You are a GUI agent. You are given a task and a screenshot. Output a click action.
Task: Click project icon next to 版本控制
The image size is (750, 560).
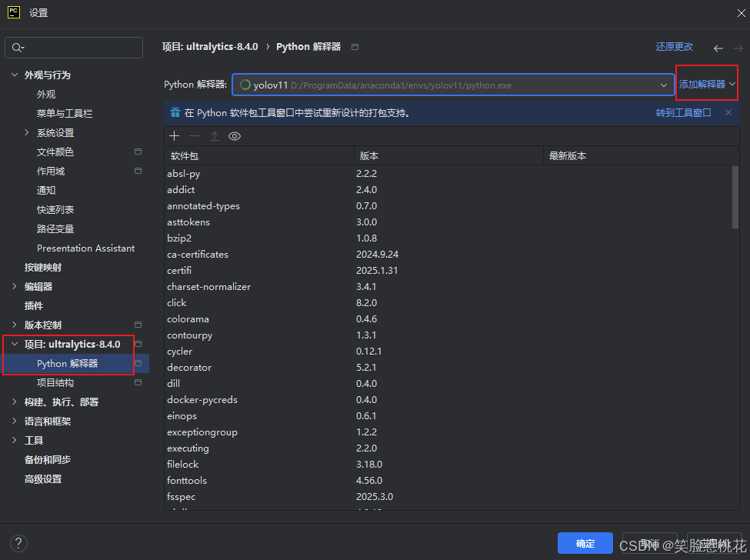[x=138, y=325]
